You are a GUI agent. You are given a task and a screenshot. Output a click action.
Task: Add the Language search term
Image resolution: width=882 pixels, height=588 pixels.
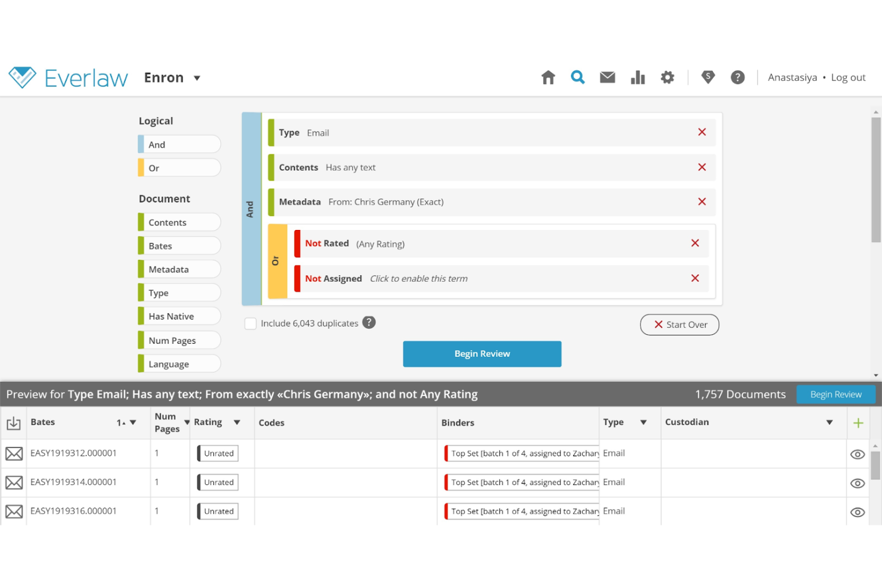(x=179, y=363)
